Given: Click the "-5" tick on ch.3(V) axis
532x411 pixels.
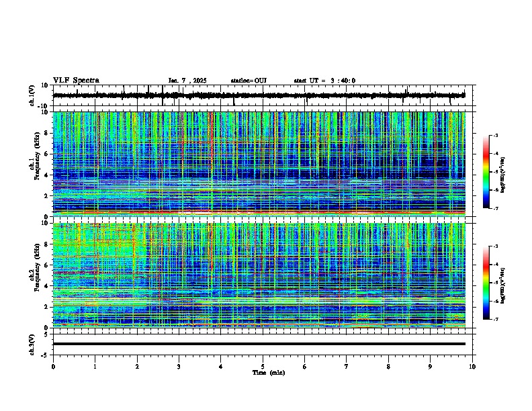Looking at the screenshot, I should [x=46, y=355].
